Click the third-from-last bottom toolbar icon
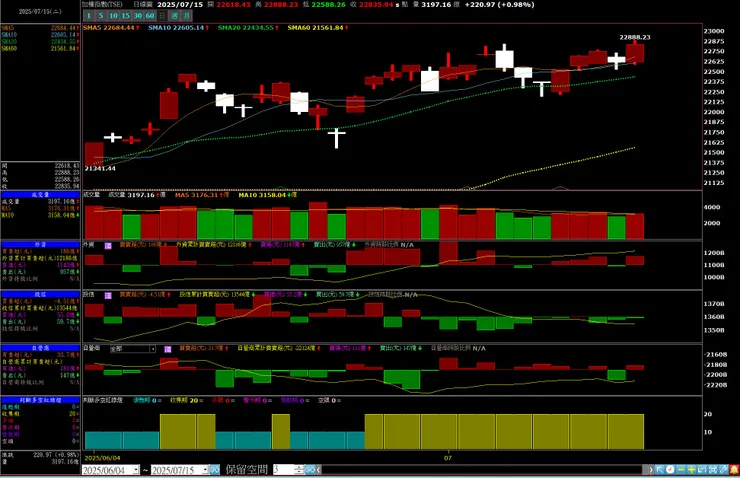Image resolution: width=740 pixels, height=478 pixels. tap(712, 470)
